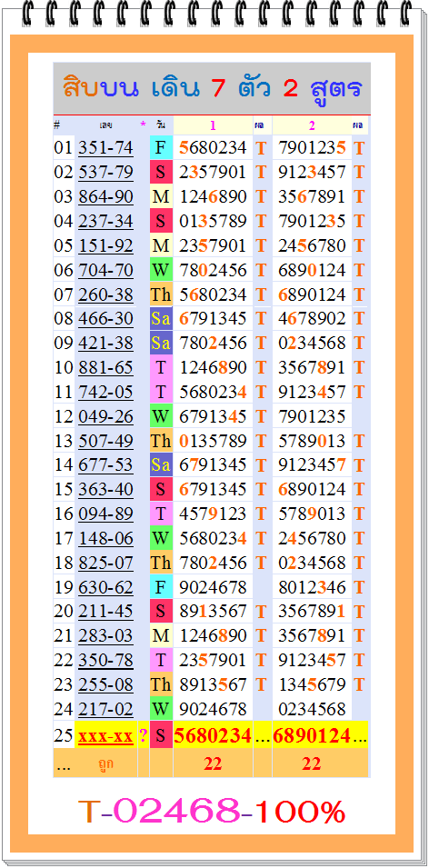Select the ถูก summary cell
Screen dimensions: 429x868
pos(105,763)
